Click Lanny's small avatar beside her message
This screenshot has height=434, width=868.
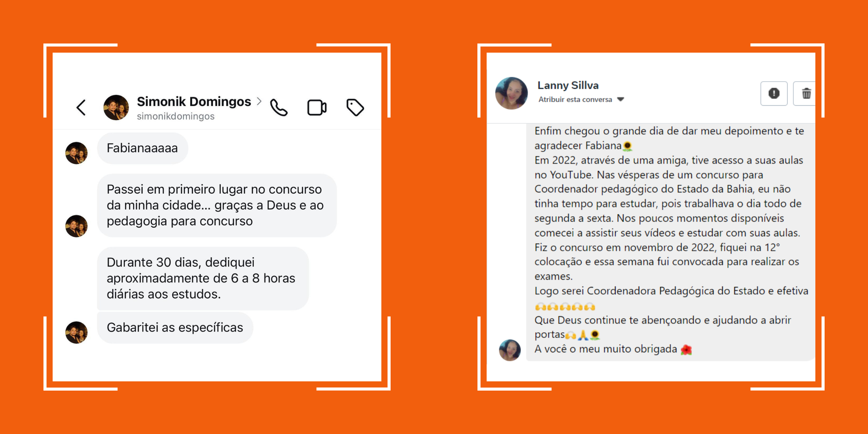510,350
